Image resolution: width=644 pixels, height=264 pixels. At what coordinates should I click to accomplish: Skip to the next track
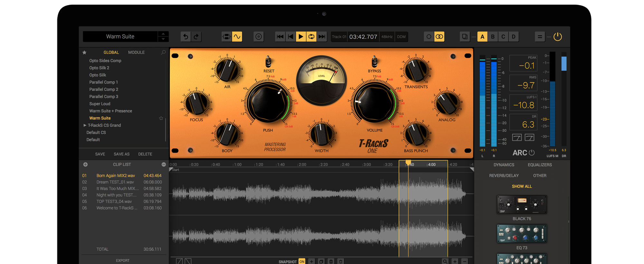pyautogui.click(x=322, y=37)
